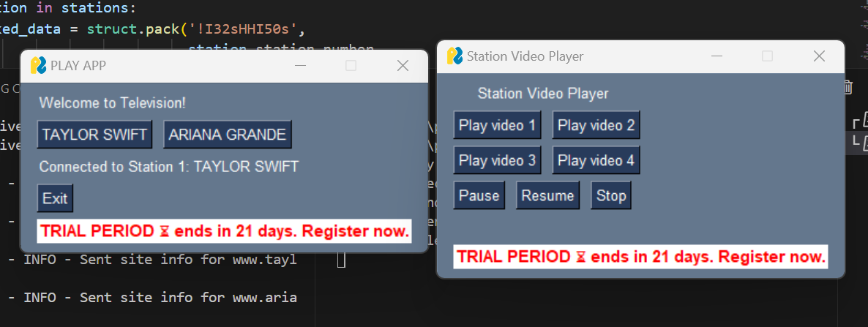
Task: Minimize the PLAY APP window
Action: (x=300, y=66)
